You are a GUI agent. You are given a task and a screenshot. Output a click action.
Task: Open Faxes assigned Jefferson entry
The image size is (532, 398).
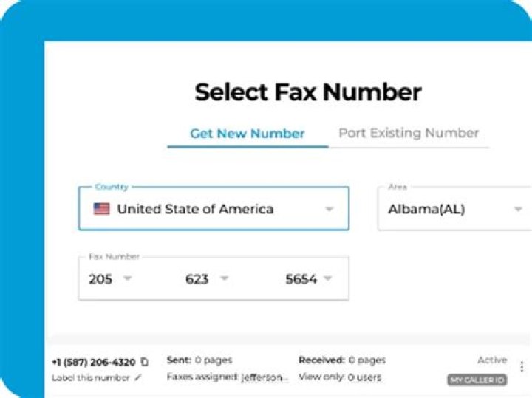point(227,377)
